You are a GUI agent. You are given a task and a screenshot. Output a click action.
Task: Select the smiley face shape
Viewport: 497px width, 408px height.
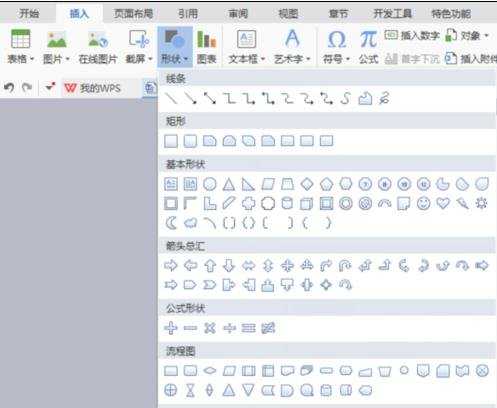(423, 203)
